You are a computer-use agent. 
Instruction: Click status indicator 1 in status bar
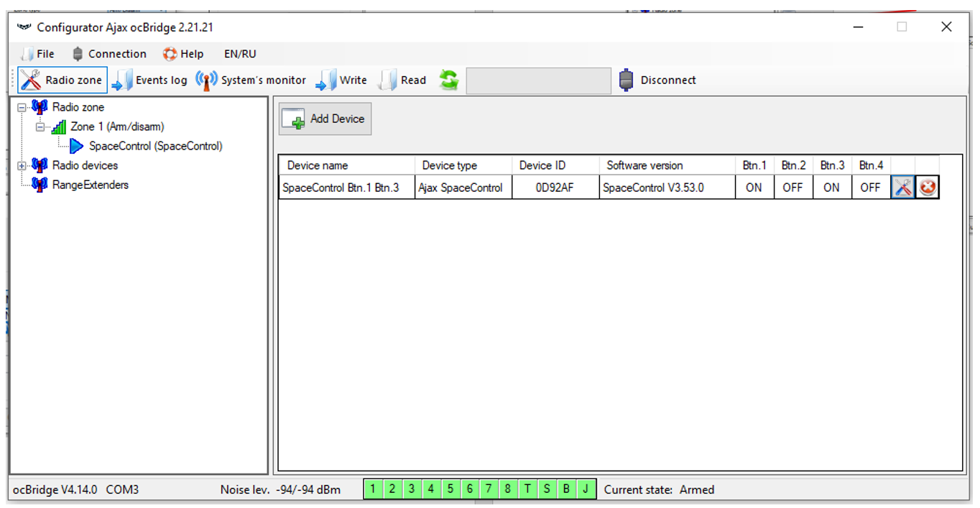coord(373,489)
